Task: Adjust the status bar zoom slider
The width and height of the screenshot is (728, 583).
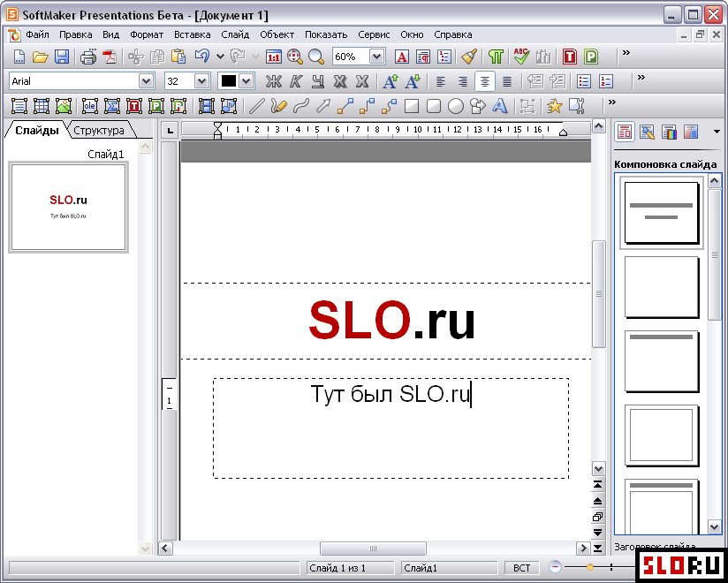Action: 589,567
